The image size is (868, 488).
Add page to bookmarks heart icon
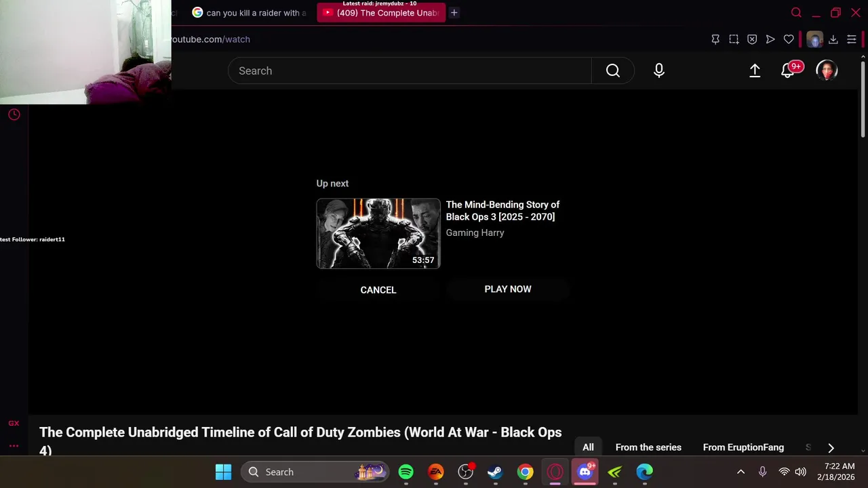click(x=789, y=39)
